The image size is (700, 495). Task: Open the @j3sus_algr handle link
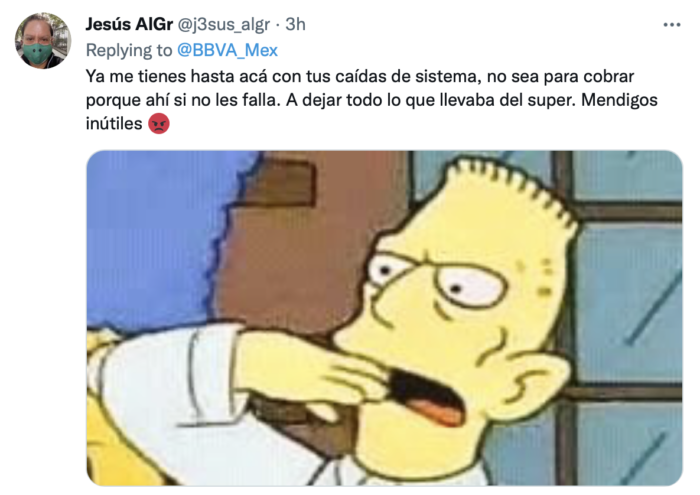click(x=224, y=25)
